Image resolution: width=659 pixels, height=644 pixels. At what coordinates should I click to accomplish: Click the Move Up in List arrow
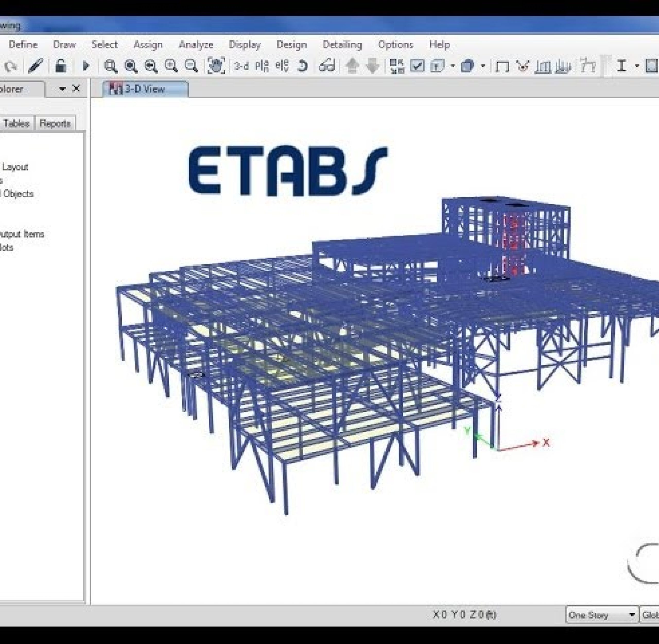(x=352, y=66)
